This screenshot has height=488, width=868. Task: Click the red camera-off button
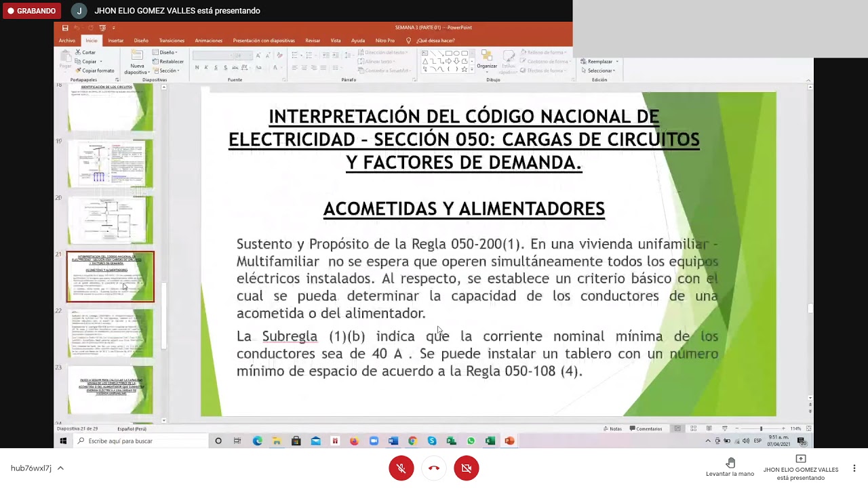click(x=467, y=468)
